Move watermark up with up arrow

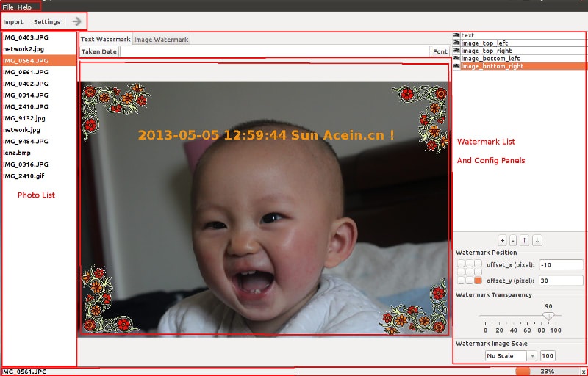click(525, 240)
